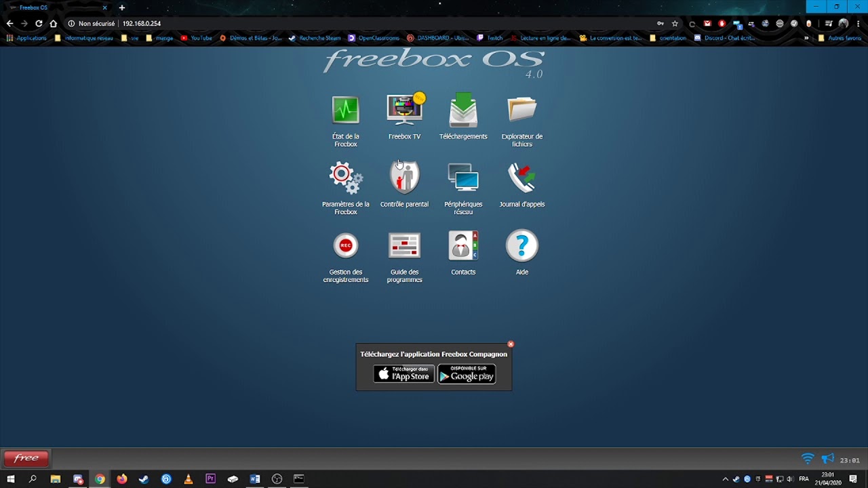The height and width of the screenshot is (488, 868).
Task: Open the Windows Start menu
Action: [10, 479]
